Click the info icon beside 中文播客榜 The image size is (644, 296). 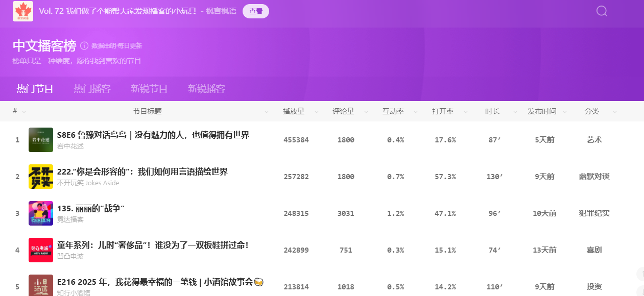tap(84, 46)
